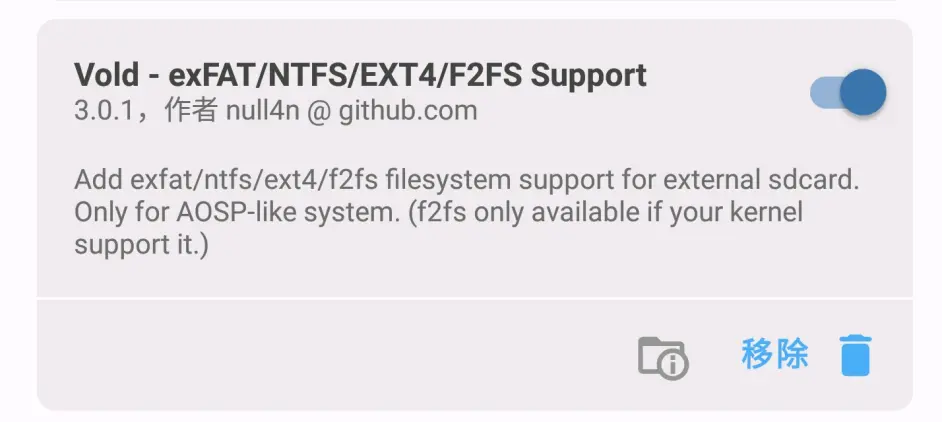
Task: Click the word Support in the title
Action: (596, 76)
